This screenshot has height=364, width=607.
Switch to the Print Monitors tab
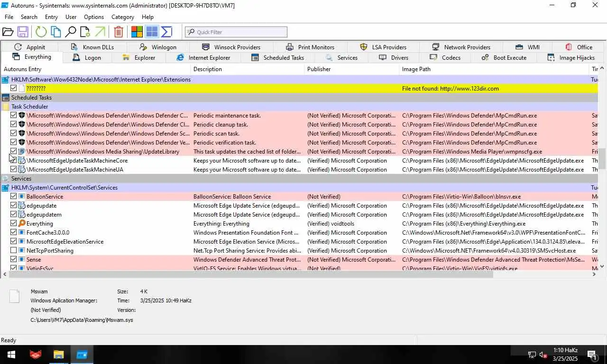[310, 47]
